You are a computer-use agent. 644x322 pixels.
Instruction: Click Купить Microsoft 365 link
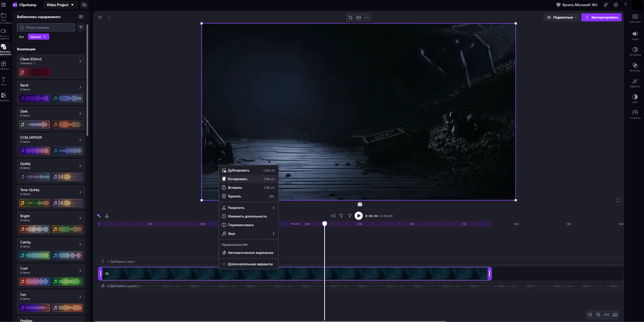click(577, 5)
